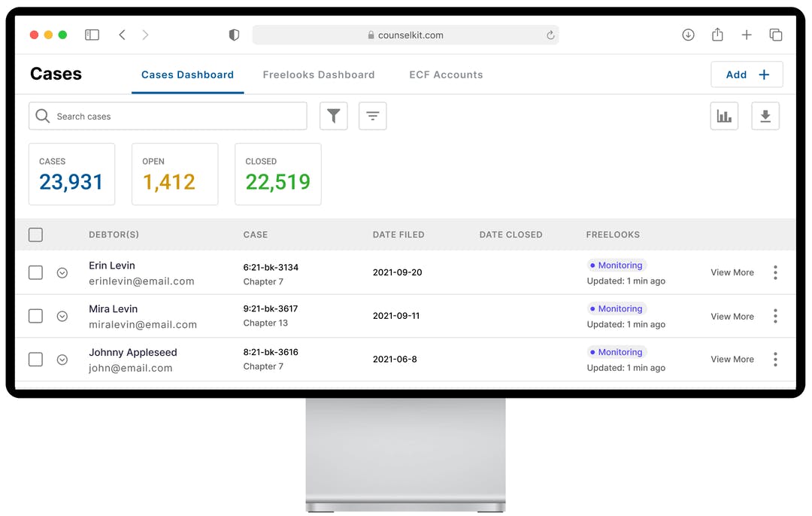Screen dimensions: 812x516
Task: Click case number 9:21-bk-3617
Action: (x=271, y=308)
